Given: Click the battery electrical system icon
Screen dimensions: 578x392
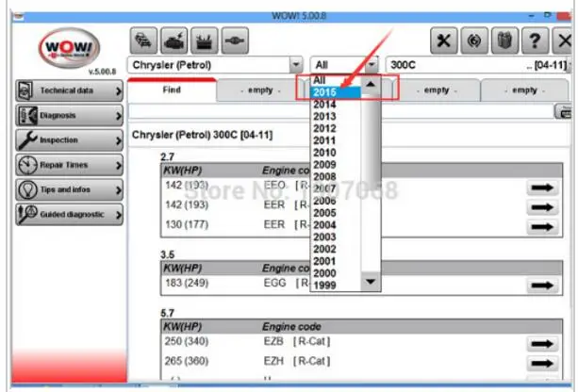Looking at the screenshot, I should pos(205,41).
